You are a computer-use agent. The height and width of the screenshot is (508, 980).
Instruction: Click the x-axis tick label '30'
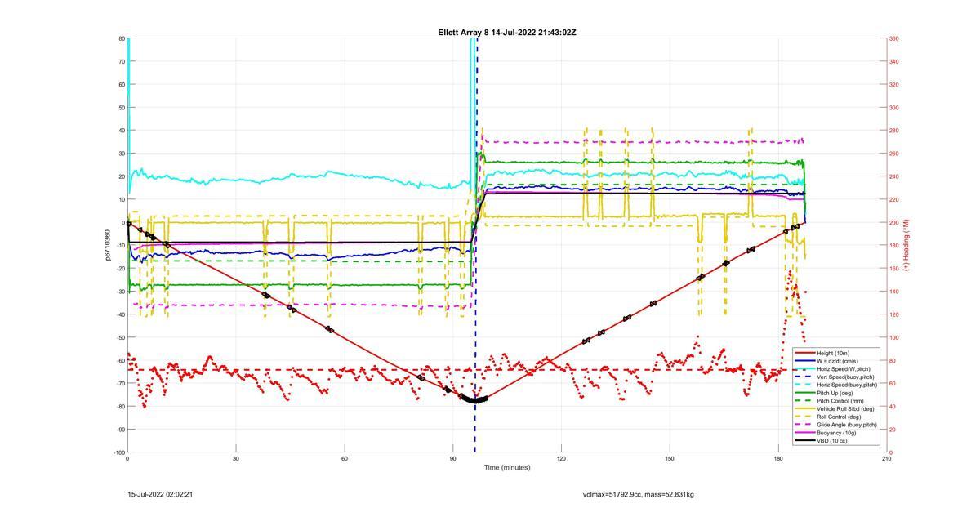point(236,458)
